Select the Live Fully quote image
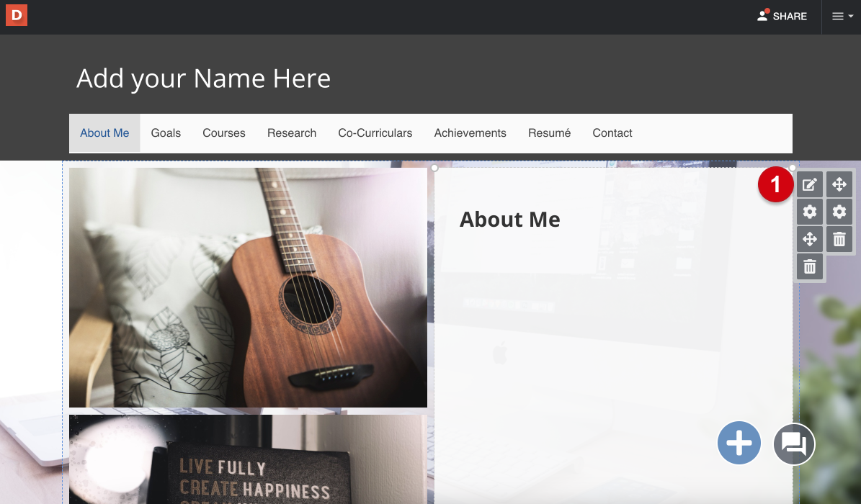861x504 pixels. pyautogui.click(x=248, y=459)
